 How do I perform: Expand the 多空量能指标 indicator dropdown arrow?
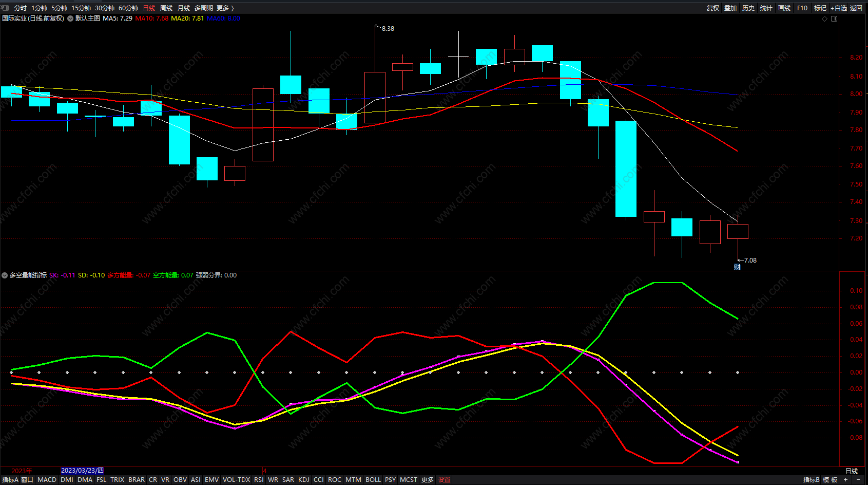(5, 275)
